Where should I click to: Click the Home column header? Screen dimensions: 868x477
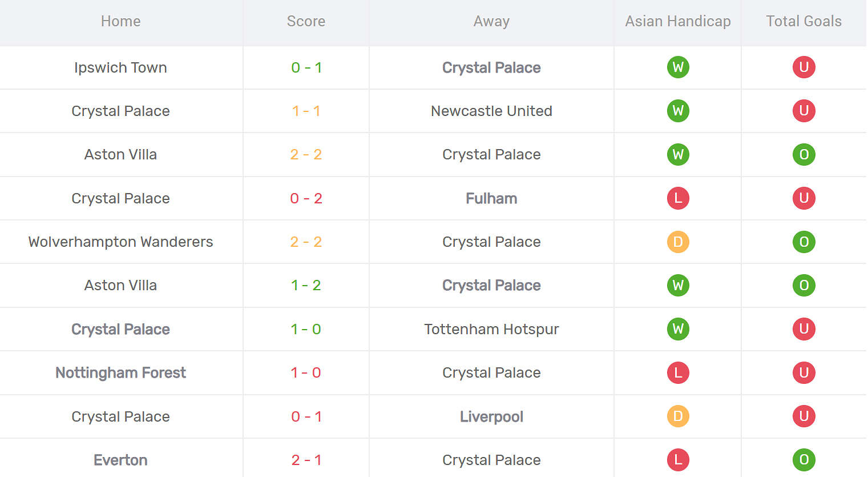click(120, 21)
